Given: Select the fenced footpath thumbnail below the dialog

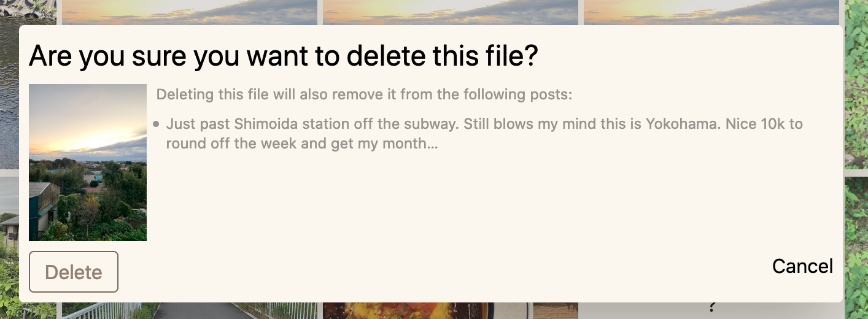Looking at the screenshot, I should (x=189, y=310).
